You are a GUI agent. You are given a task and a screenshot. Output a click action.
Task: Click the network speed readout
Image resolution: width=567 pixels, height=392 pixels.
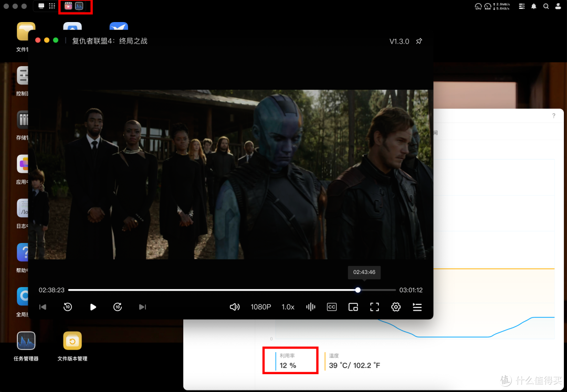coord(501,6)
